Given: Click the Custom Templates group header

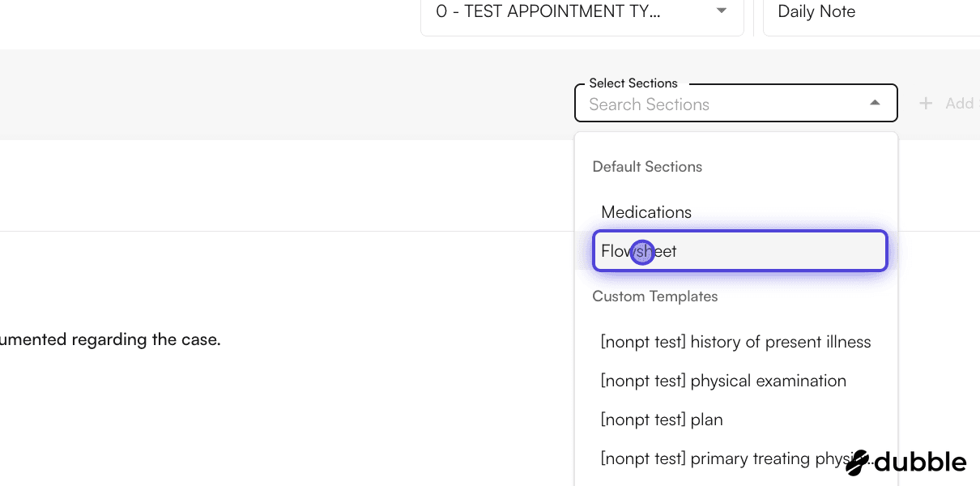Looking at the screenshot, I should pyautogui.click(x=654, y=296).
